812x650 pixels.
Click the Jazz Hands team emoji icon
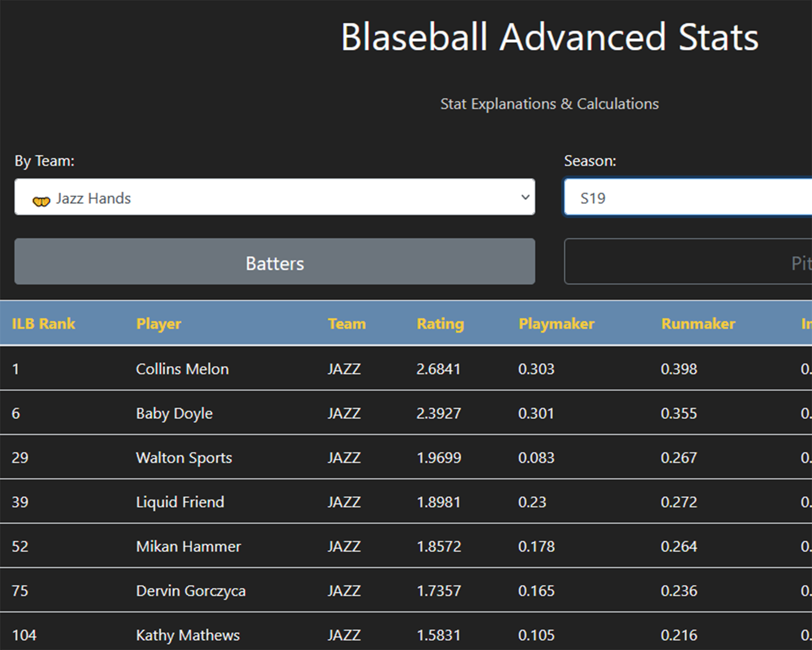(x=41, y=201)
